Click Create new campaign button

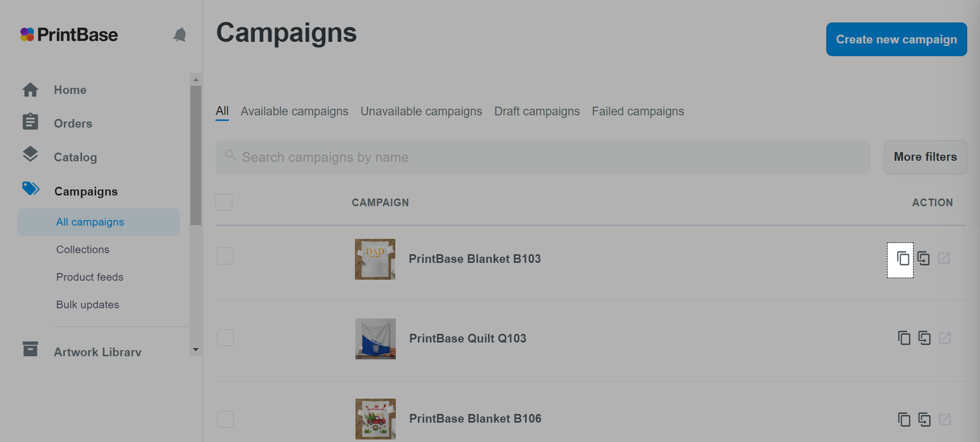tap(896, 39)
